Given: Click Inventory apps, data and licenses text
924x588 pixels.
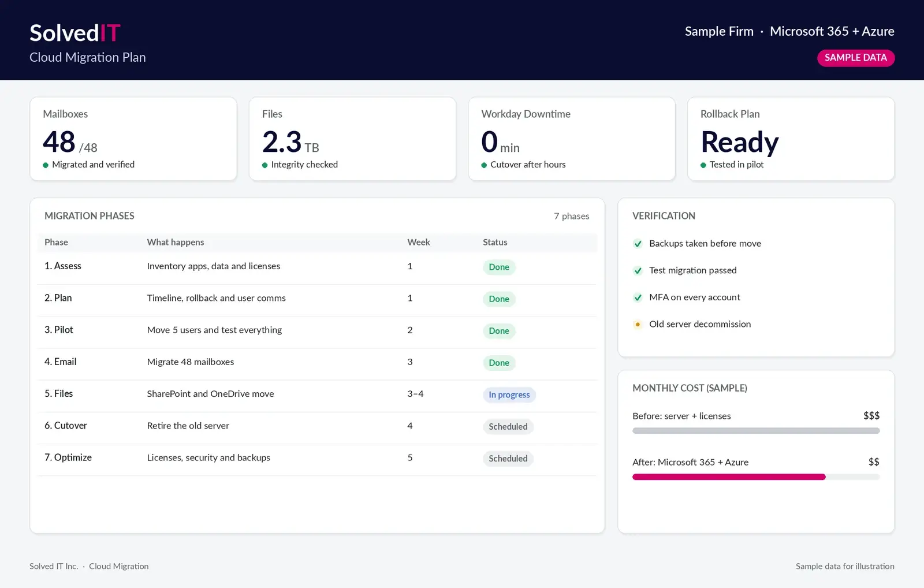Looking at the screenshot, I should point(214,266).
